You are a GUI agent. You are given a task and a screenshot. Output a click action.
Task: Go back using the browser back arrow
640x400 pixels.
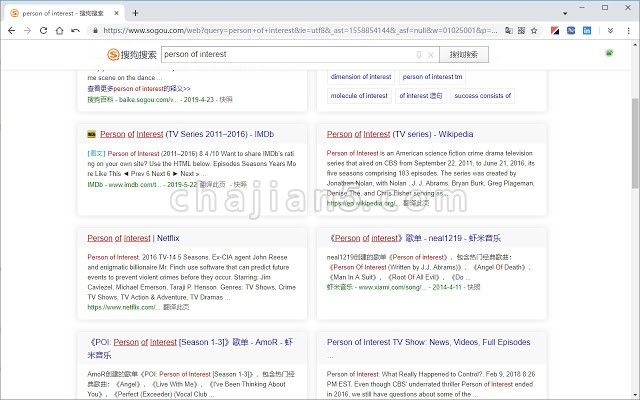pos(11,31)
